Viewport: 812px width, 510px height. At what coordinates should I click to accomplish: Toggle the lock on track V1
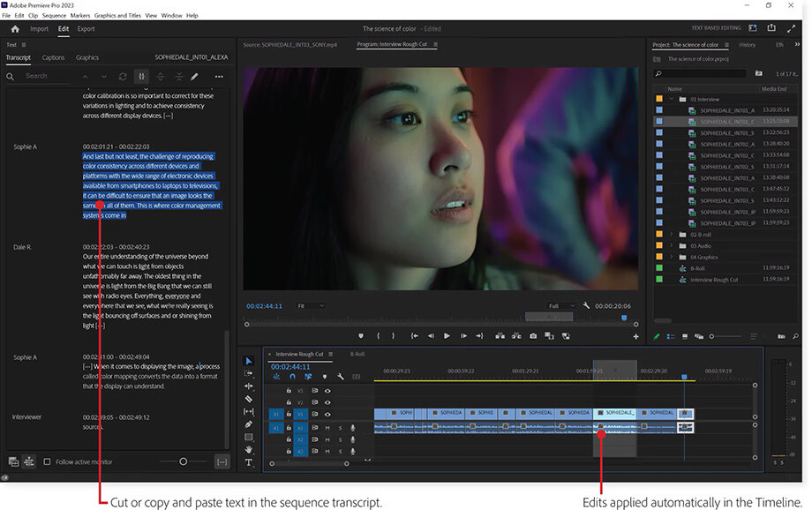pyautogui.click(x=289, y=414)
